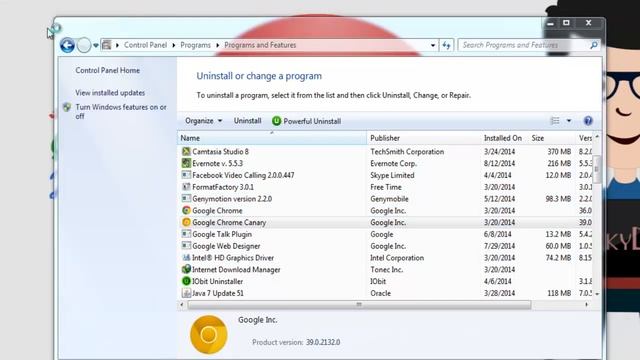
Task: Click the blue Help icon
Action: [x=588, y=121]
